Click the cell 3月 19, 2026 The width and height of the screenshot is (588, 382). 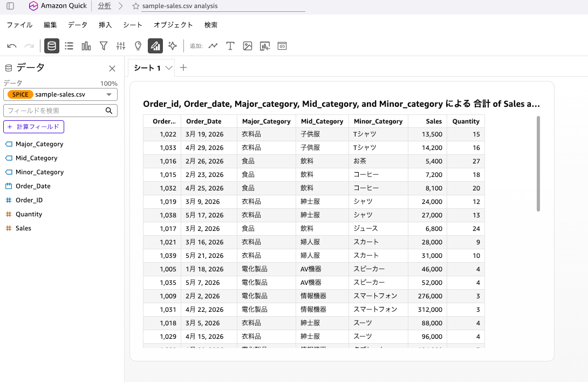coord(209,134)
